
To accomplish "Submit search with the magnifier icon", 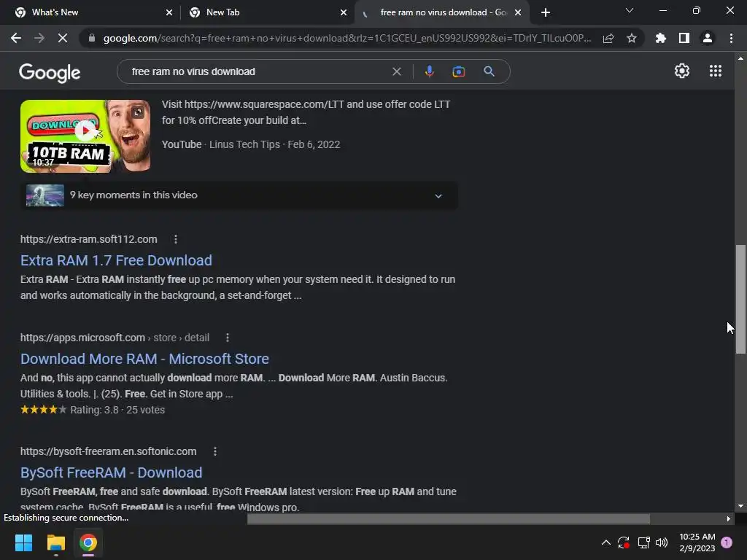I will point(489,71).
